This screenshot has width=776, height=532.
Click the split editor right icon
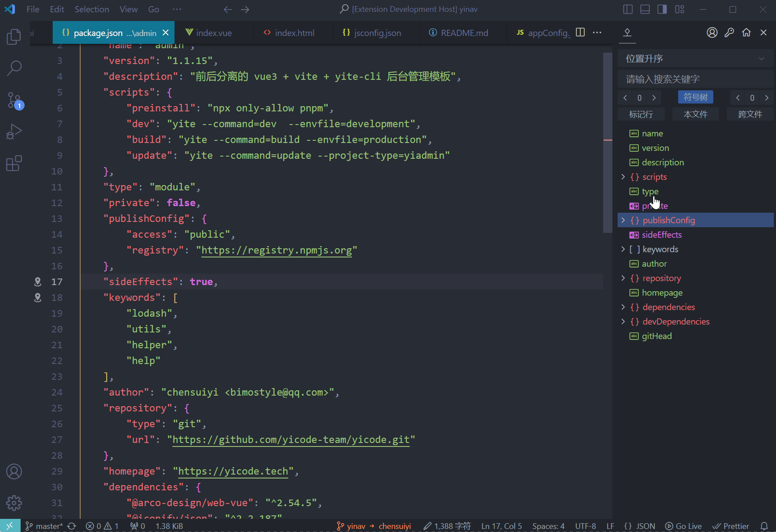coord(580,32)
